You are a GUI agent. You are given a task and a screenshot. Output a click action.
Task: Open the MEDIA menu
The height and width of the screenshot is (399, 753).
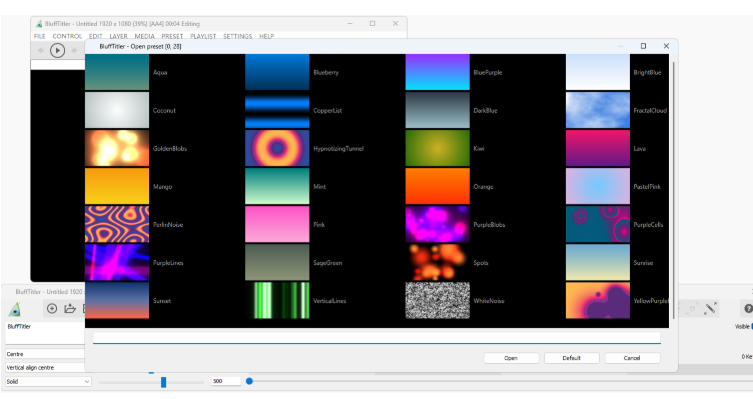(x=145, y=36)
